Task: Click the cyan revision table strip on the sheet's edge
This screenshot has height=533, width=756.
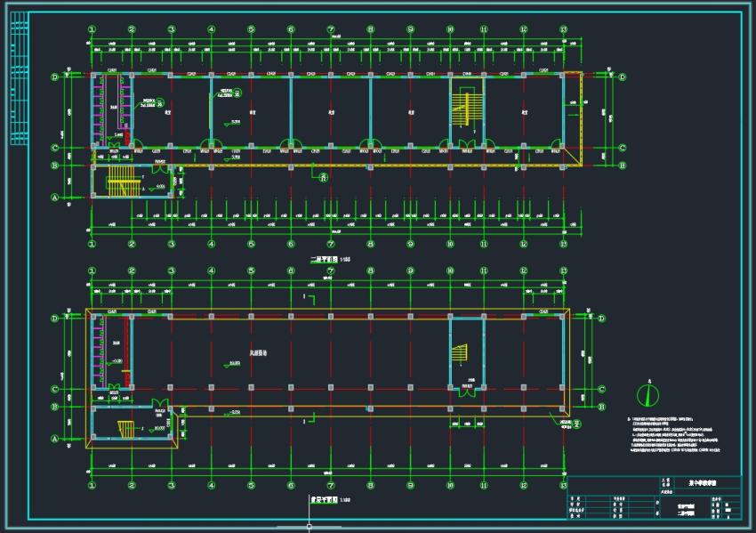Action: pyautogui.click(x=20, y=78)
